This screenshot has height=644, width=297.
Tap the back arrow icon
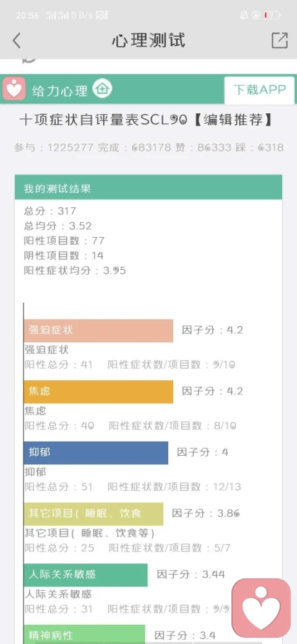pos(17,41)
